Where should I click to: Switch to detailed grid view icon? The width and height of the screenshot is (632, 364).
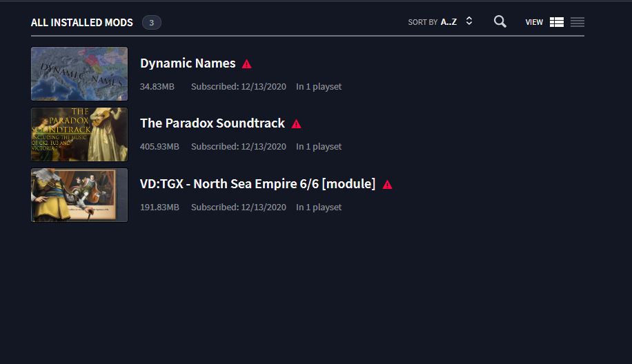[557, 22]
